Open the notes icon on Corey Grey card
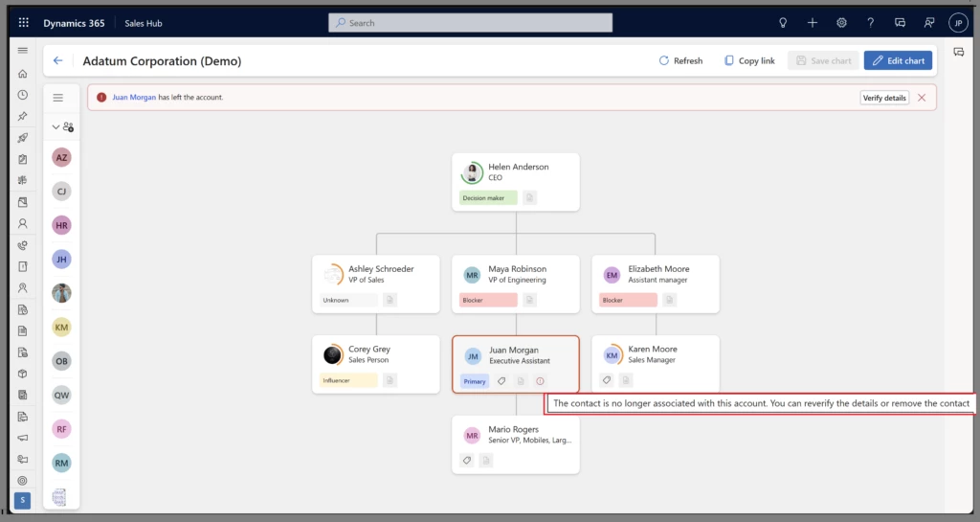The image size is (980, 522). tap(390, 380)
